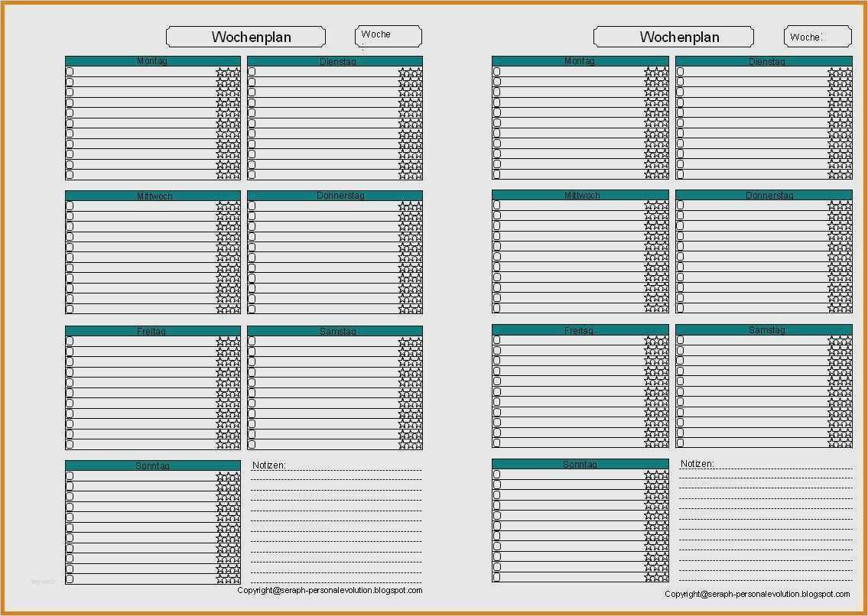The height and width of the screenshot is (616, 868).
Task: Click the right page Wochenplan title box
Action: point(673,37)
